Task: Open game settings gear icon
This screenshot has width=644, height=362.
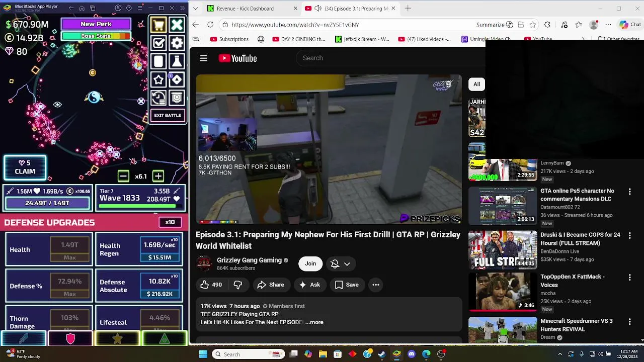Action: 177,43
